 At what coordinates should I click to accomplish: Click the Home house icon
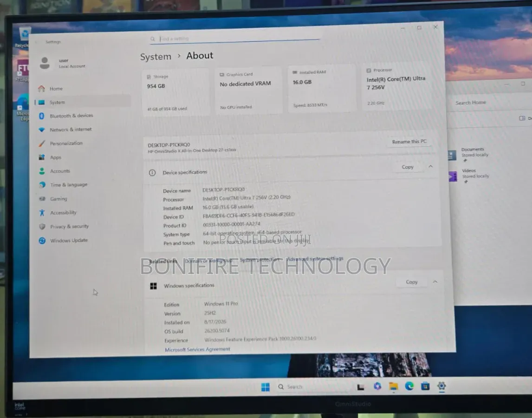click(x=41, y=89)
